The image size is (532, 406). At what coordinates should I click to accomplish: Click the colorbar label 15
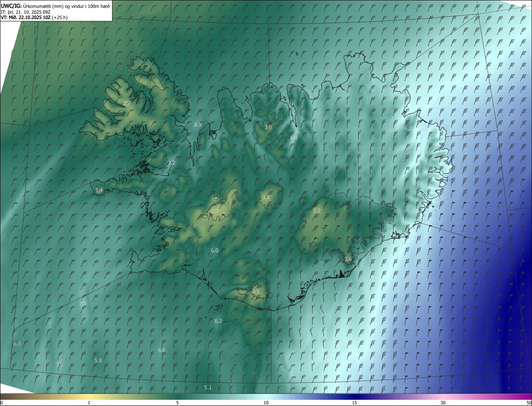[355, 403]
